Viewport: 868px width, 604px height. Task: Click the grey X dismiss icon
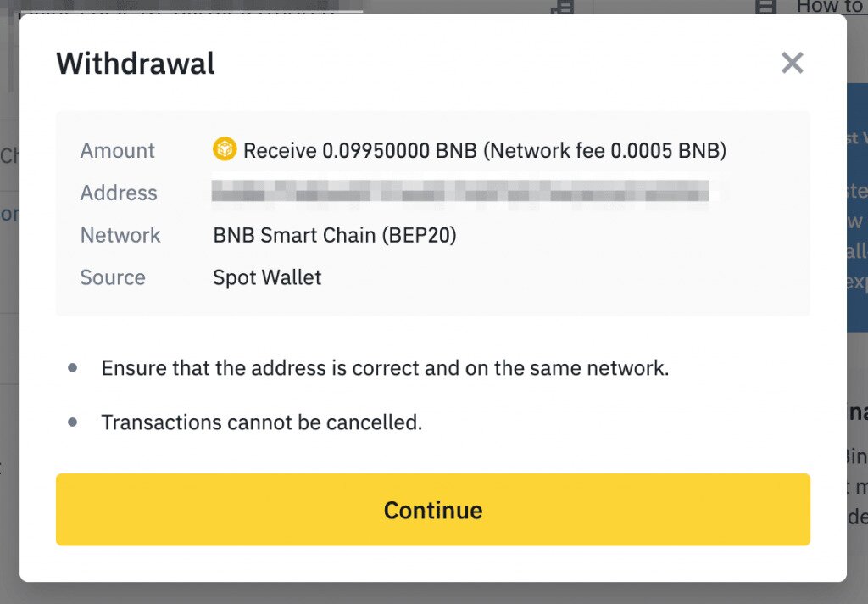[x=792, y=63]
